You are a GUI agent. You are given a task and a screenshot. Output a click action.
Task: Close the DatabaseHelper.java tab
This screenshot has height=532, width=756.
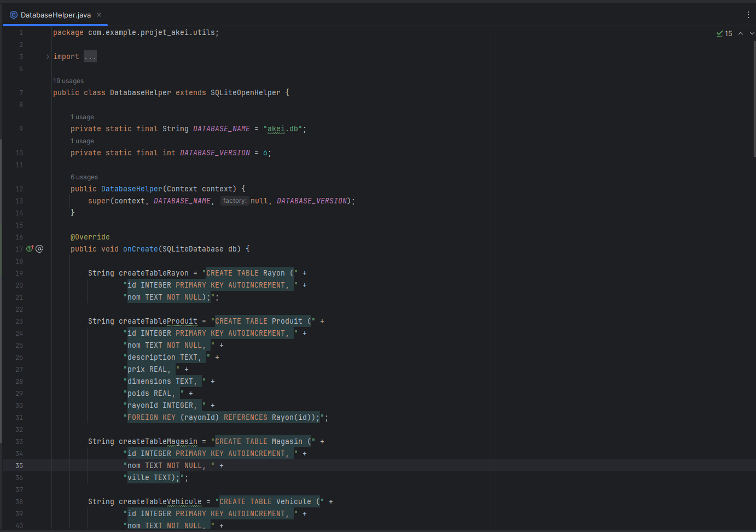pos(99,15)
